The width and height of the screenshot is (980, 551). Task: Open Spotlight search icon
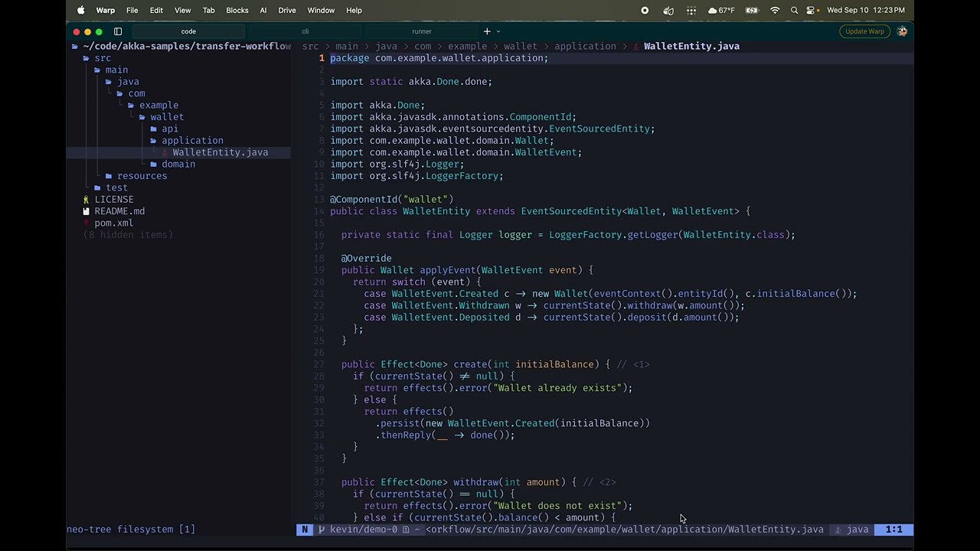[x=794, y=10]
